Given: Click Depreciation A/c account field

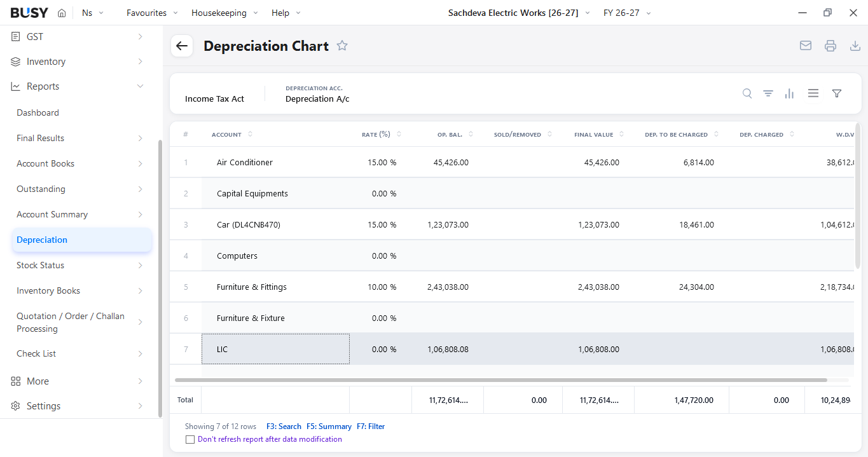Looking at the screenshot, I should [317, 99].
